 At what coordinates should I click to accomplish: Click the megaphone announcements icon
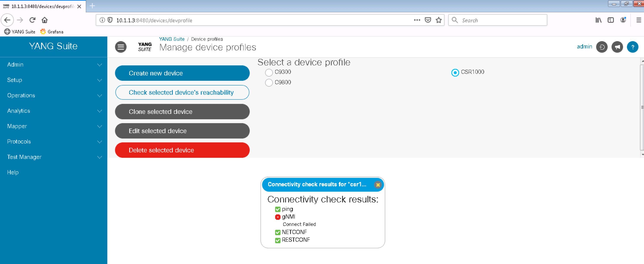coord(617,47)
